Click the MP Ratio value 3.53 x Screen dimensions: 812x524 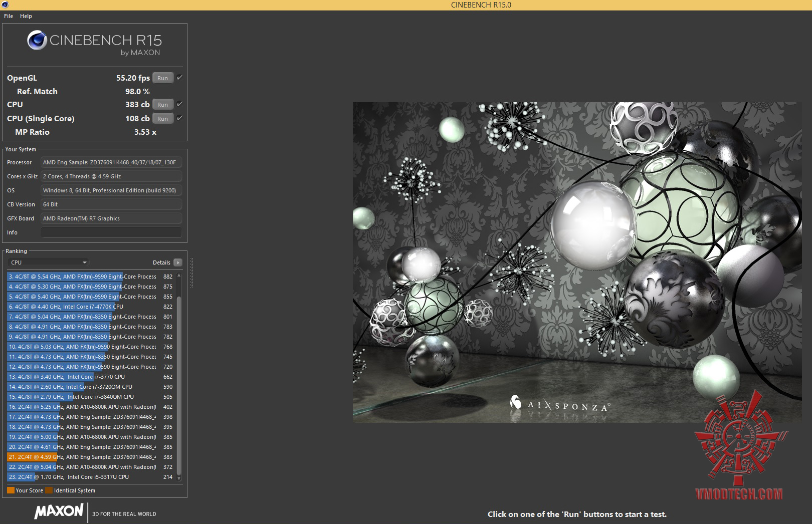(145, 132)
